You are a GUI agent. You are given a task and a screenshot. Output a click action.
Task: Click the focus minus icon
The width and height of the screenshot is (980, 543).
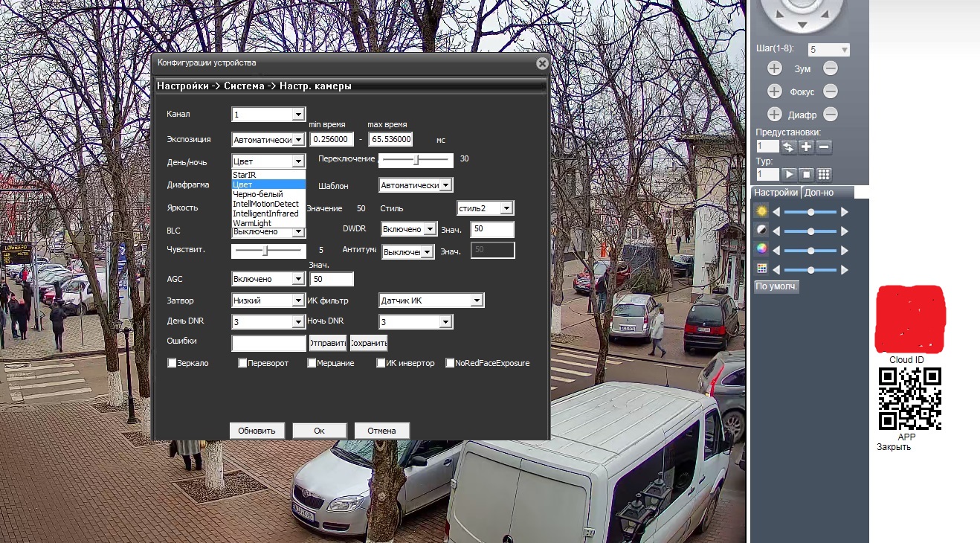(831, 91)
